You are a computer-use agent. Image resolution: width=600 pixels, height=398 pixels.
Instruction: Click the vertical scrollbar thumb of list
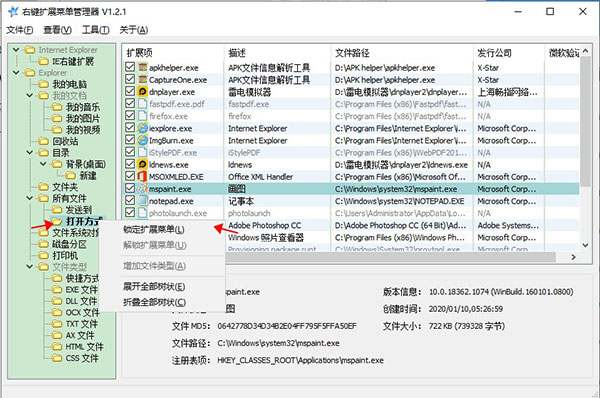(585, 122)
